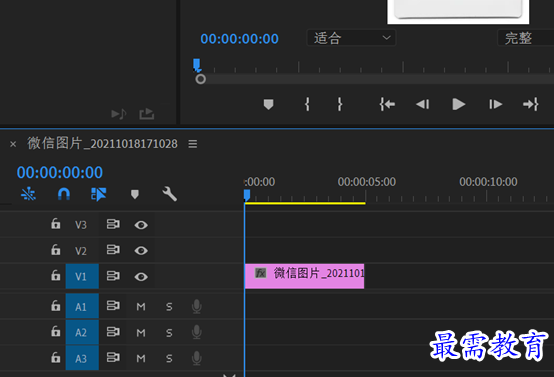The image size is (554, 377).
Task: Click the Mark In bracket button
Action: [307, 104]
